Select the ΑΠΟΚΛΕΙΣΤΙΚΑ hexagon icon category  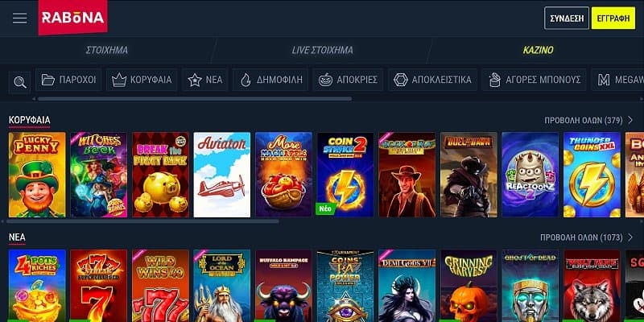pos(400,80)
